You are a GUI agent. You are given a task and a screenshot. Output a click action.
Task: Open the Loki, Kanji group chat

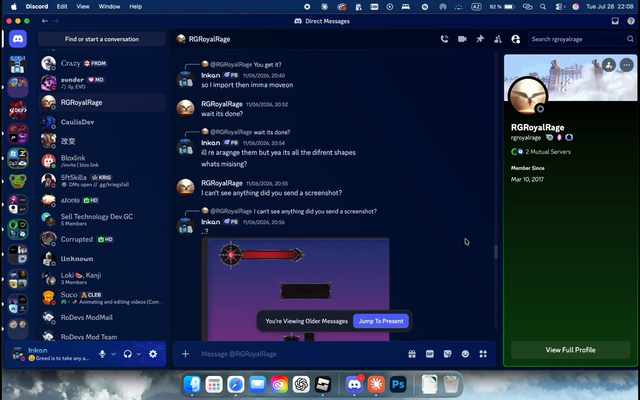tap(102, 278)
